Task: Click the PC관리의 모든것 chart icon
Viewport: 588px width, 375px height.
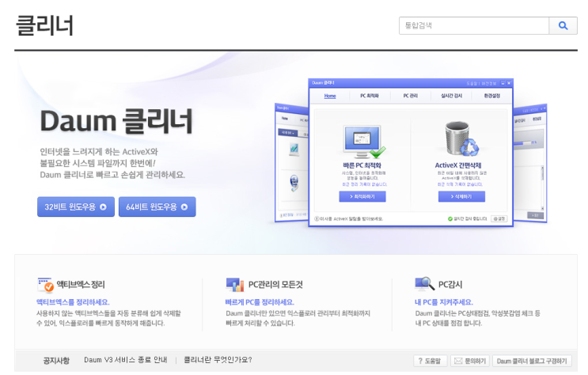Action: pyautogui.click(x=235, y=285)
